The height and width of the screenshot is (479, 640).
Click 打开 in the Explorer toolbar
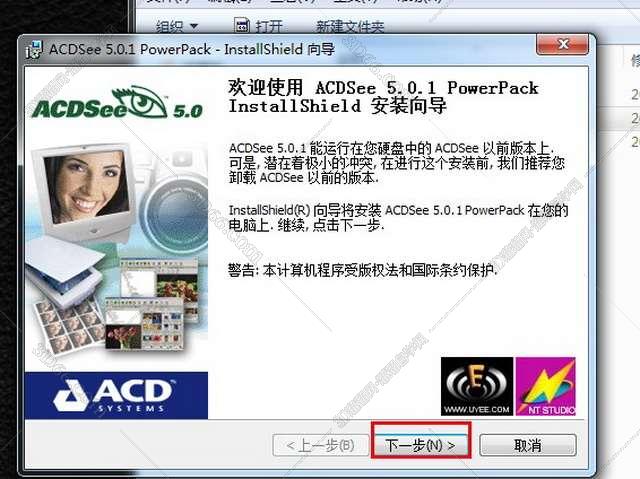[x=269, y=27]
